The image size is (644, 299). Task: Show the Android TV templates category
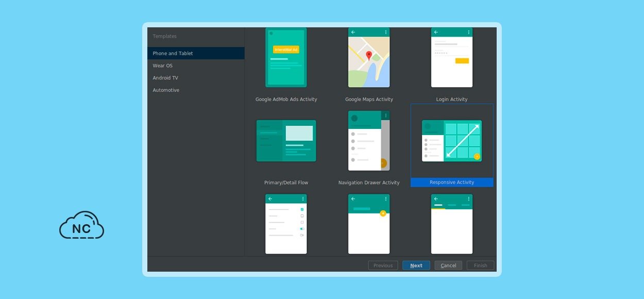(196, 78)
